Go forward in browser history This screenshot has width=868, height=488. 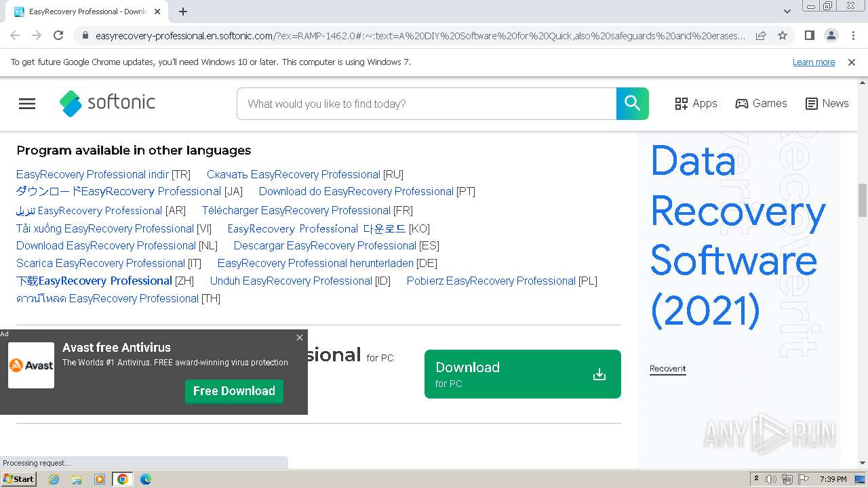pos(37,35)
